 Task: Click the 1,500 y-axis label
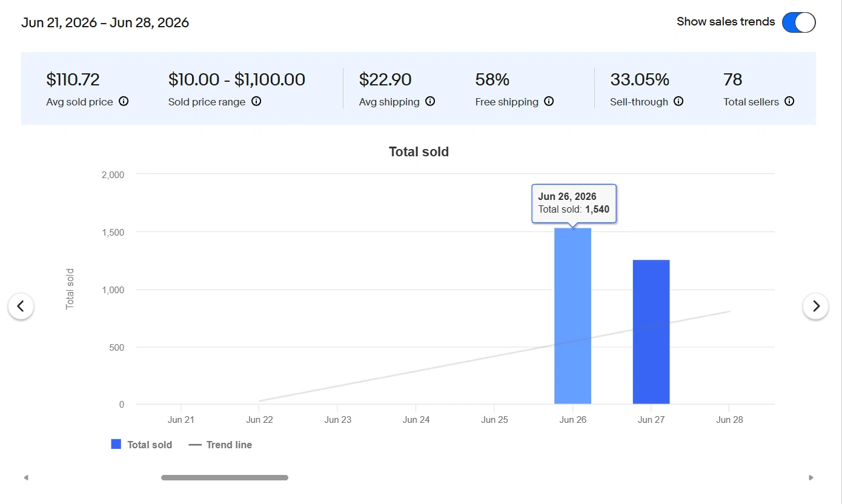(x=113, y=233)
